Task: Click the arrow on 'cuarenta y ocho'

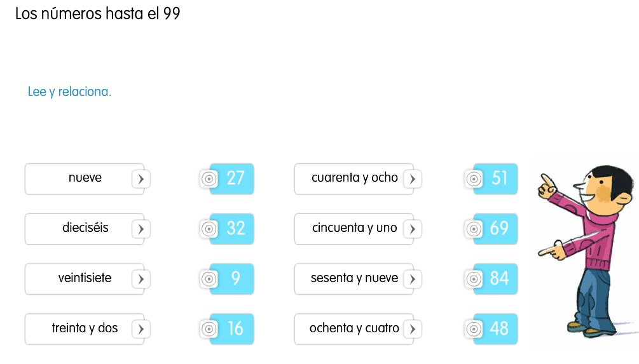Action: (x=412, y=179)
